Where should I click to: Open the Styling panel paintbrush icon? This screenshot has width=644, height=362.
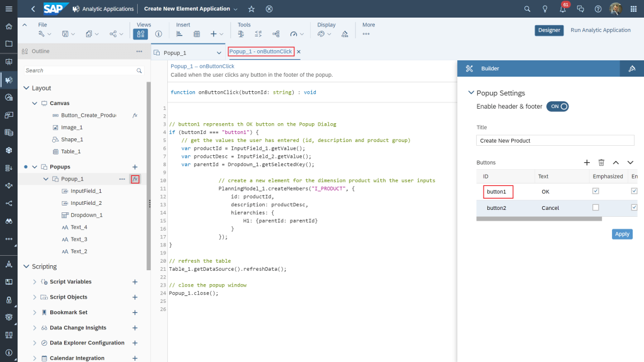pyautogui.click(x=631, y=69)
